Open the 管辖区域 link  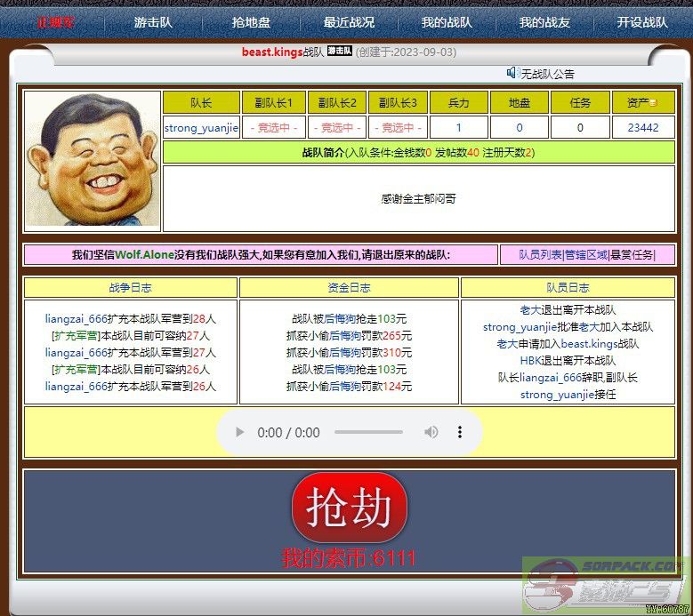coord(586,255)
